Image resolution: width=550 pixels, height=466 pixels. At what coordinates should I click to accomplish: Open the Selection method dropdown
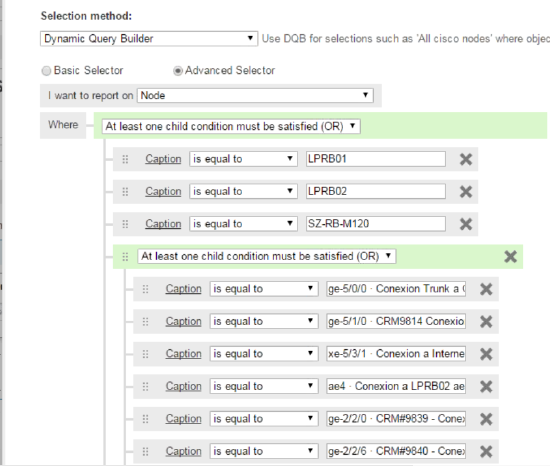pos(149,39)
